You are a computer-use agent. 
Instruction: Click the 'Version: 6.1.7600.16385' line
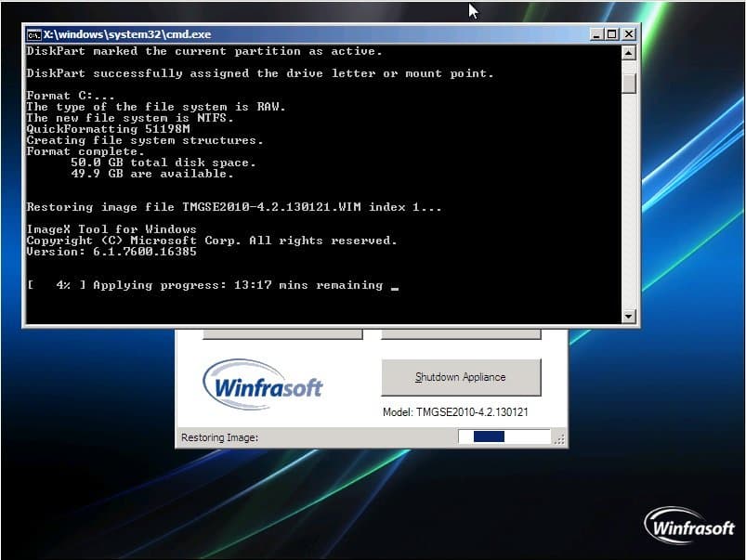pyautogui.click(x=111, y=252)
